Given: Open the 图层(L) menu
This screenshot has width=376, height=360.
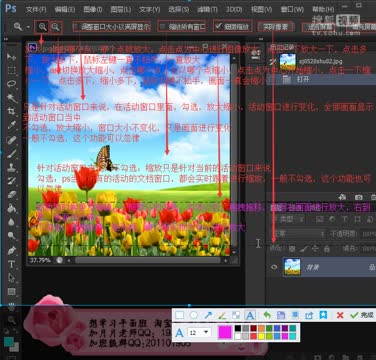Looking at the screenshot, I should (121, 9).
